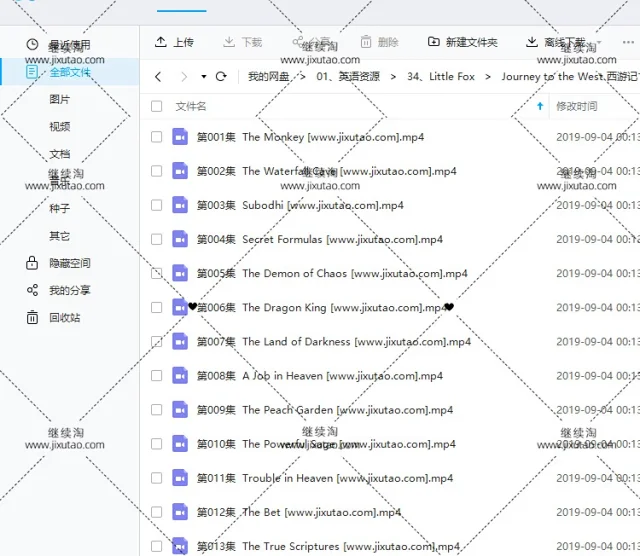Toggle the select-all checkbox in header
Image resolution: width=640 pixels, height=556 pixels.
tap(156, 106)
